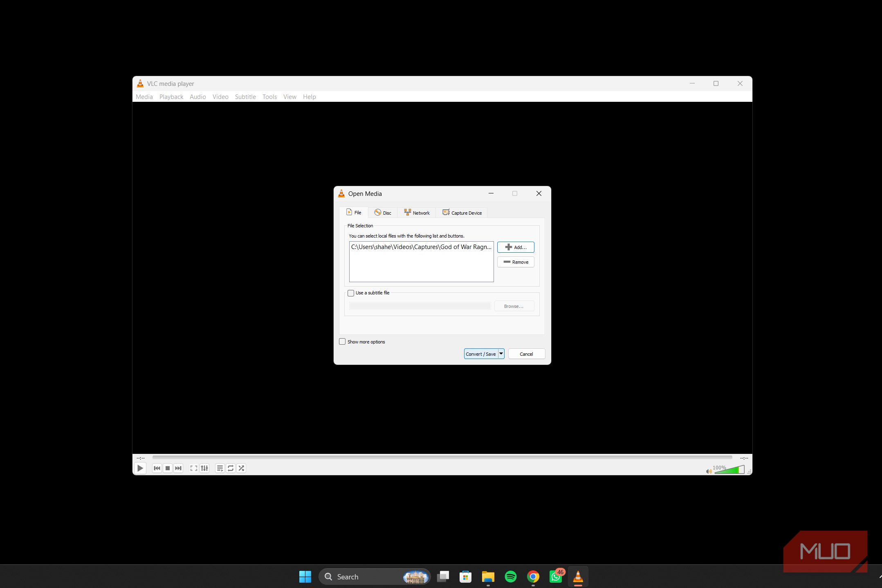The height and width of the screenshot is (588, 882).
Task: Click the Stop playback button
Action: 168,468
